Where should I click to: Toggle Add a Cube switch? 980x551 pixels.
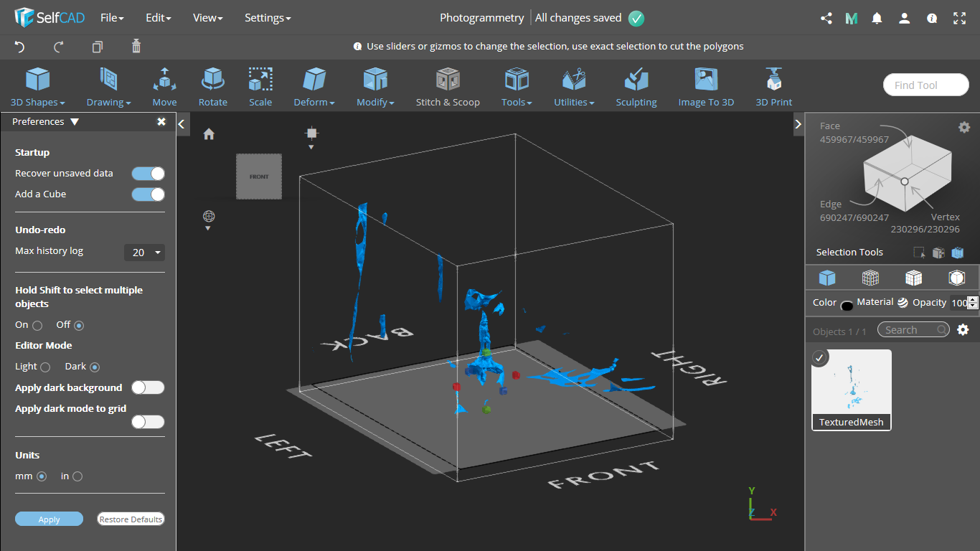(x=149, y=194)
